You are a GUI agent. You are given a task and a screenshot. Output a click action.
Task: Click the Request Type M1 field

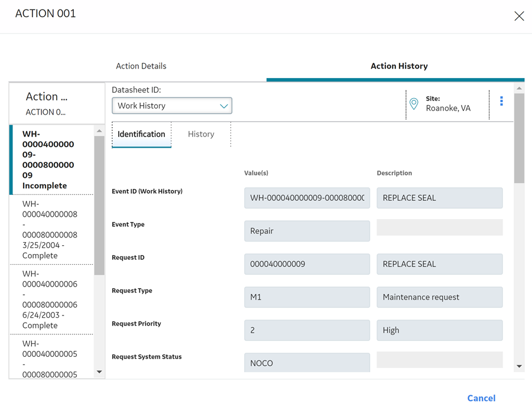(307, 297)
